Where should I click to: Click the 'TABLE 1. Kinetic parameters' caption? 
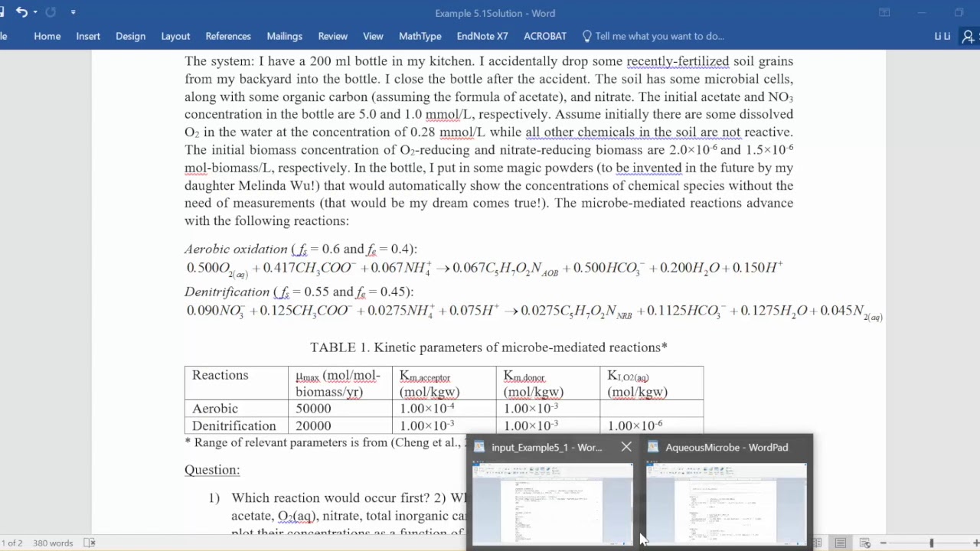(x=488, y=347)
